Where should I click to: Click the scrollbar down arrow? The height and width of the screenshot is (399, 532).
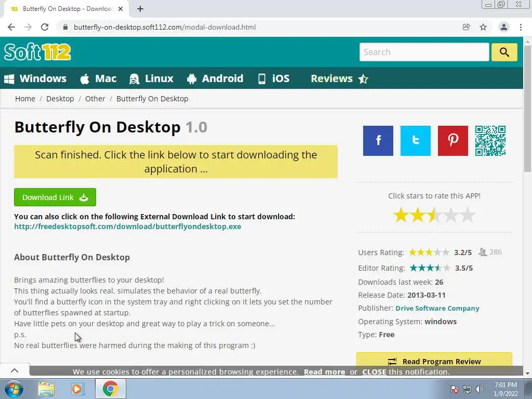[x=528, y=374]
